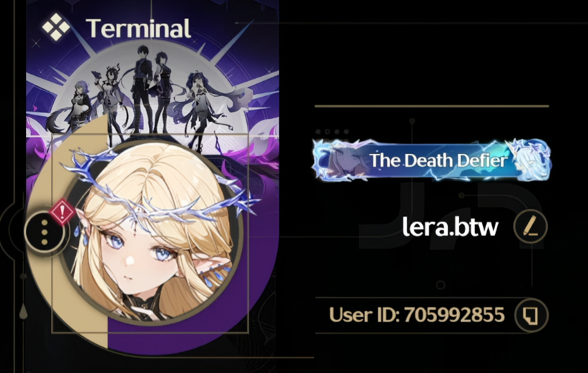The height and width of the screenshot is (373, 588).
Task: Open The Death Defier title banner
Action: (431, 160)
